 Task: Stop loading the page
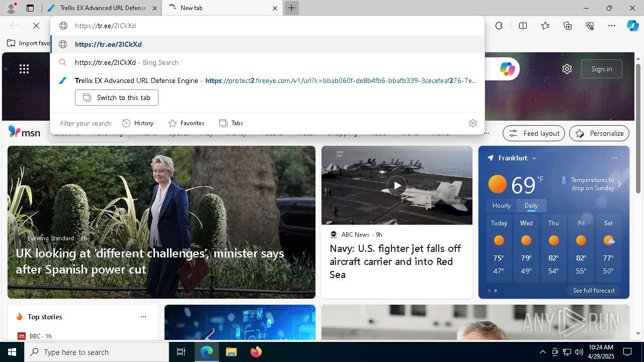[36, 26]
